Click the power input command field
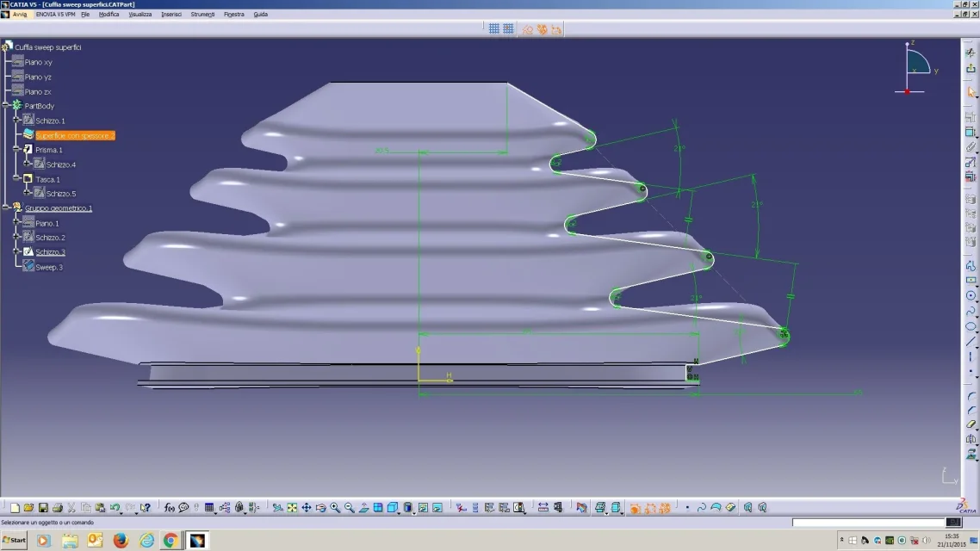Viewport: 980px width, 551px height. tap(869, 523)
